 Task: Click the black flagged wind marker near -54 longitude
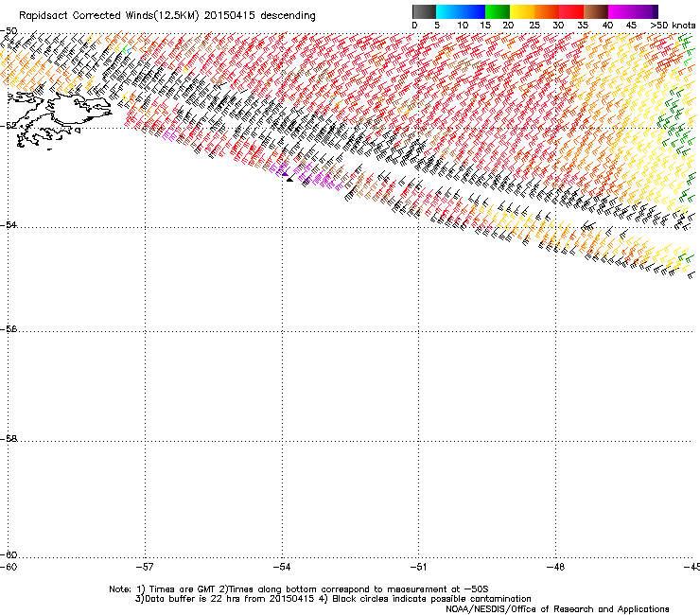coord(290,179)
